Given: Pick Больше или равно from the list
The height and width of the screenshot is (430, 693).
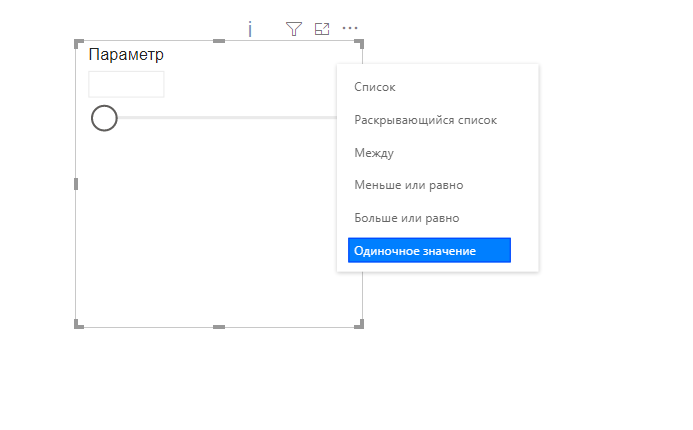Looking at the screenshot, I should point(407,218).
